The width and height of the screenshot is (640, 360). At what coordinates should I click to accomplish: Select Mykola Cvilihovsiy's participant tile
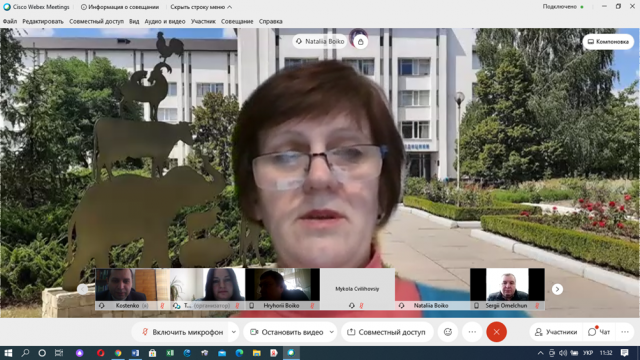pyautogui.click(x=357, y=289)
